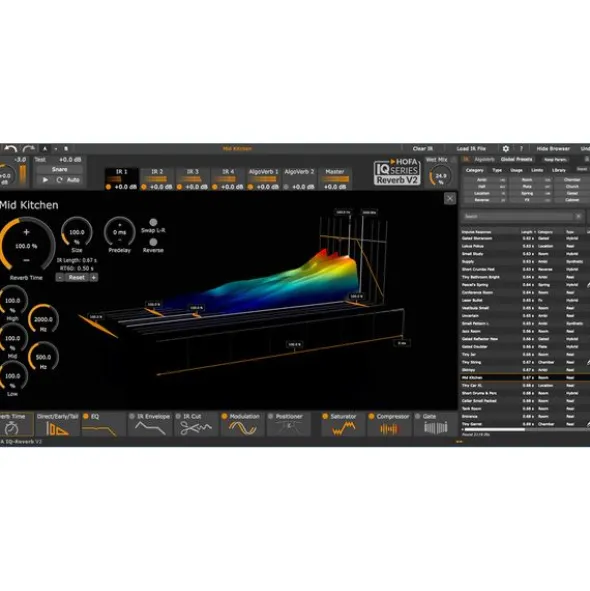Toggle IR 1 power dot
Image resolution: width=590 pixels, height=591 pixels.
point(109,187)
